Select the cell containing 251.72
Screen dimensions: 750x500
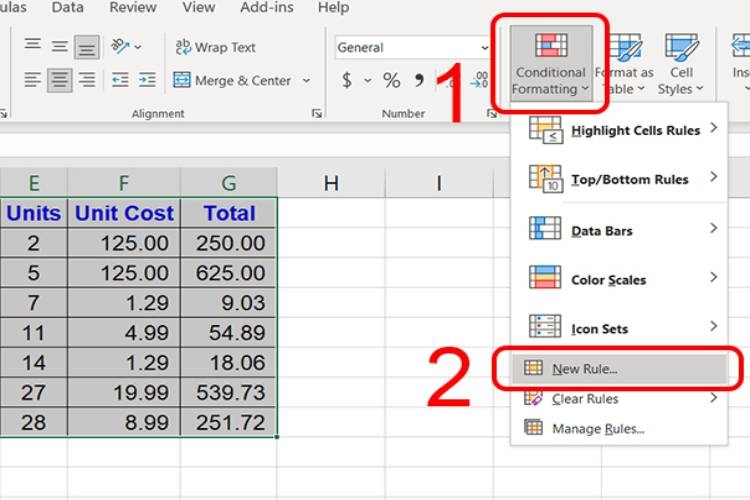[x=229, y=422]
